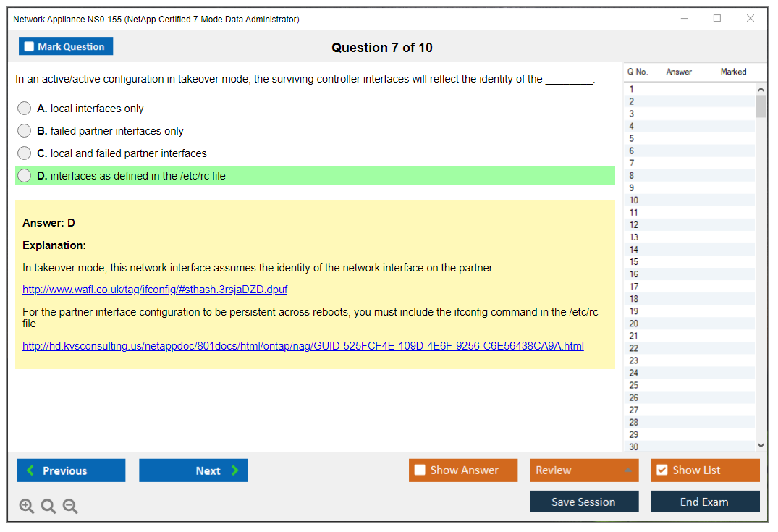The image size is (778, 532).
Task: Click the green right arrow on Next
Action: tap(235, 470)
